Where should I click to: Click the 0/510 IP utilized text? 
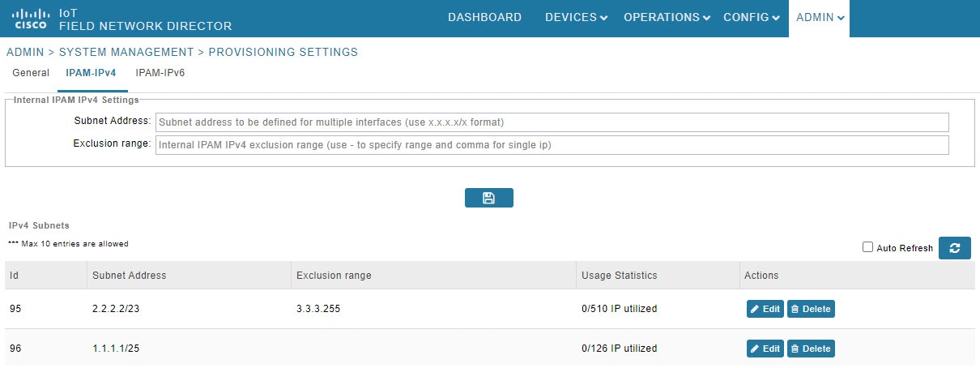click(620, 309)
